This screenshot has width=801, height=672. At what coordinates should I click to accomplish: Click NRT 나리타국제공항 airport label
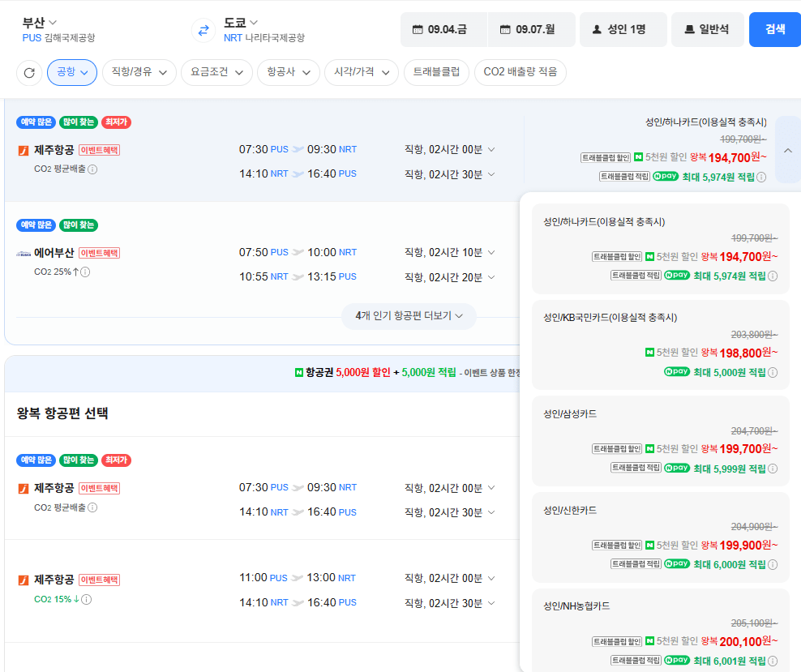pos(264,38)
